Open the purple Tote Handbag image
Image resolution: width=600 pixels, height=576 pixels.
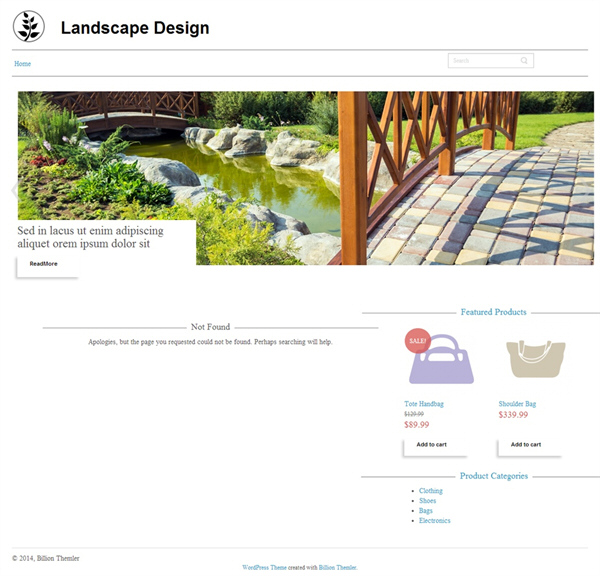point(442,359)
